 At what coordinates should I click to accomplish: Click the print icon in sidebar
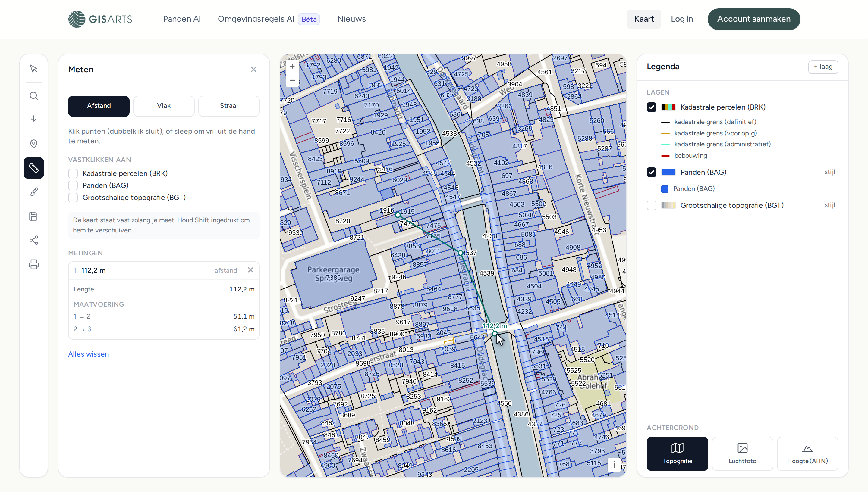click(33, 264)
